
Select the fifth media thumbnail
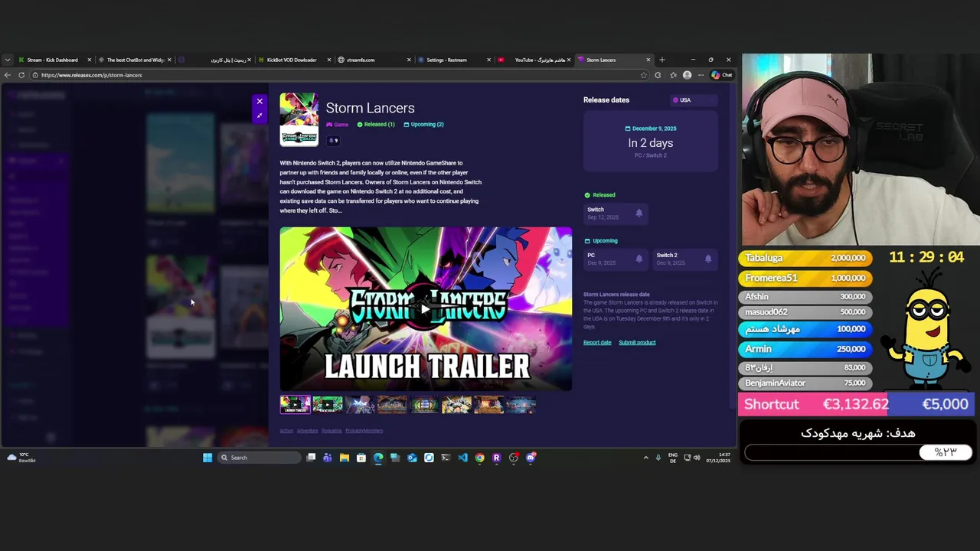[423, 405]
